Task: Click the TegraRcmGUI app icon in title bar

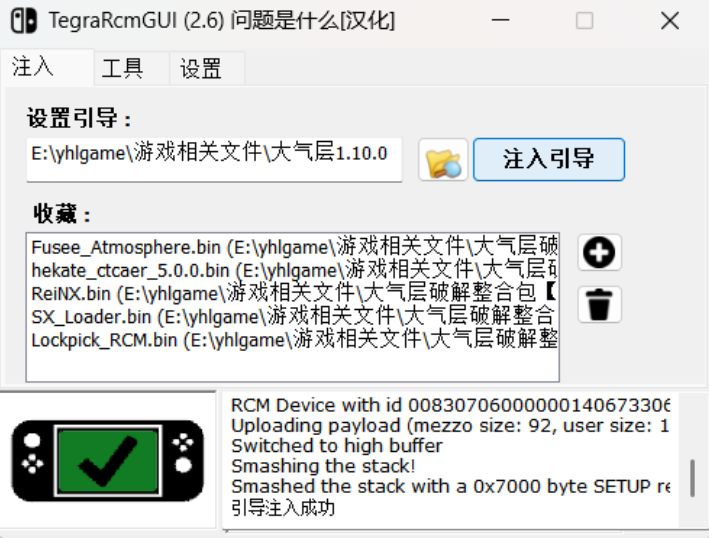Action: tap(24, 21)
